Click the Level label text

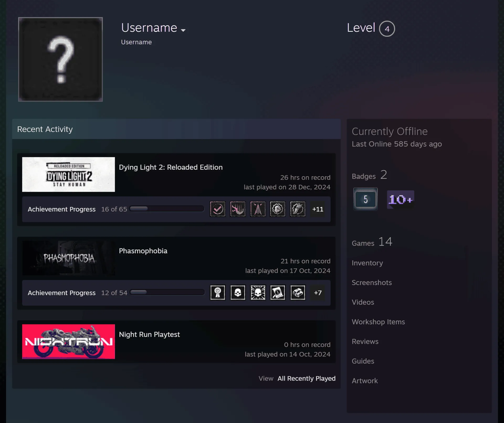[x=361, y=28]
